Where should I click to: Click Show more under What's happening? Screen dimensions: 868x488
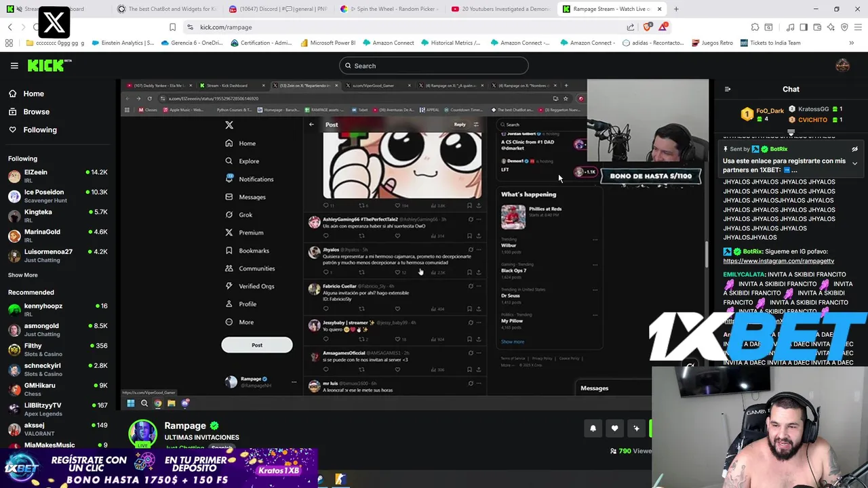pyautogui.click(x=513, y=342)
